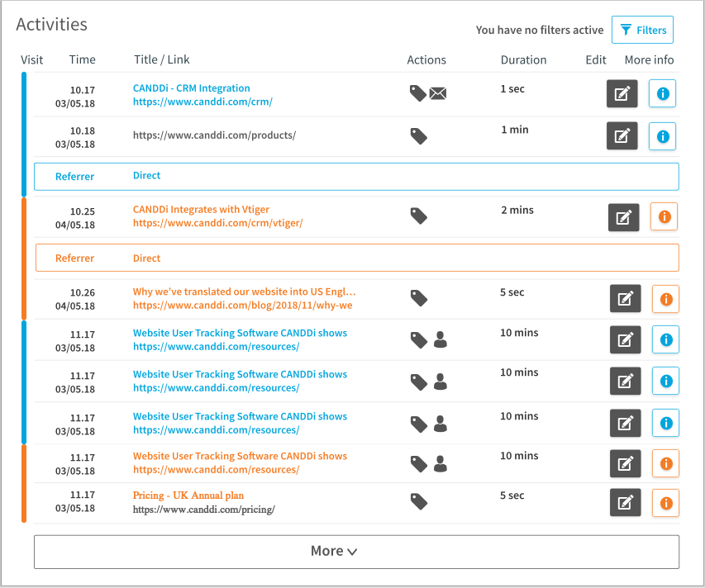The image size is (705, 588).
Task: Open info for orange Website User Tracking row
Action: 665,463
